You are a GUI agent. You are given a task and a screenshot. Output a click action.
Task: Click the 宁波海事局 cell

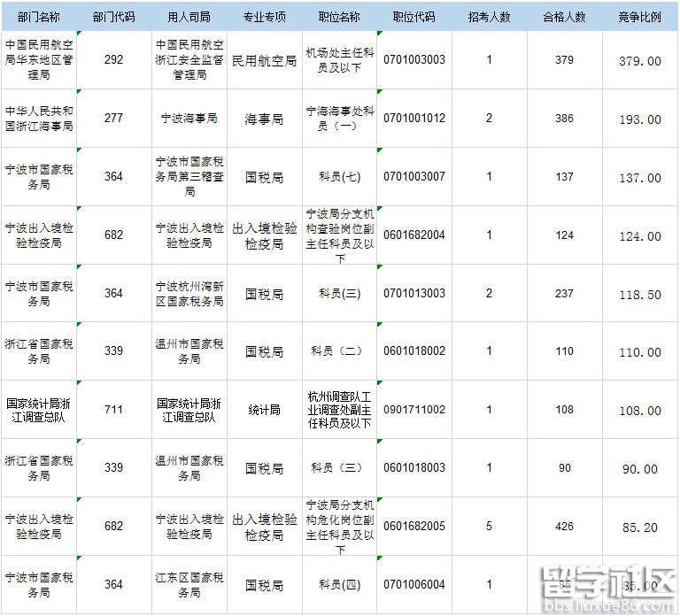pyautogui.click(x=189, y=119)
